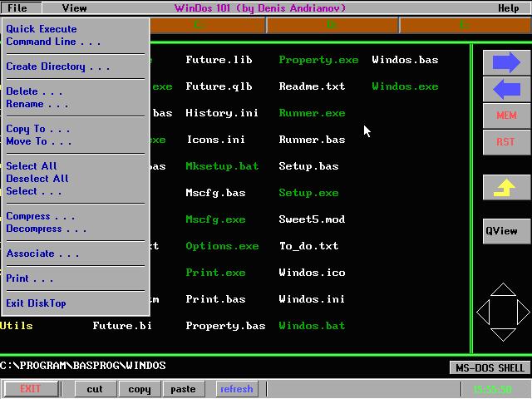
Task: Select file Mscfg.exe
Action: pyautogui.click(x=215, y=219)
